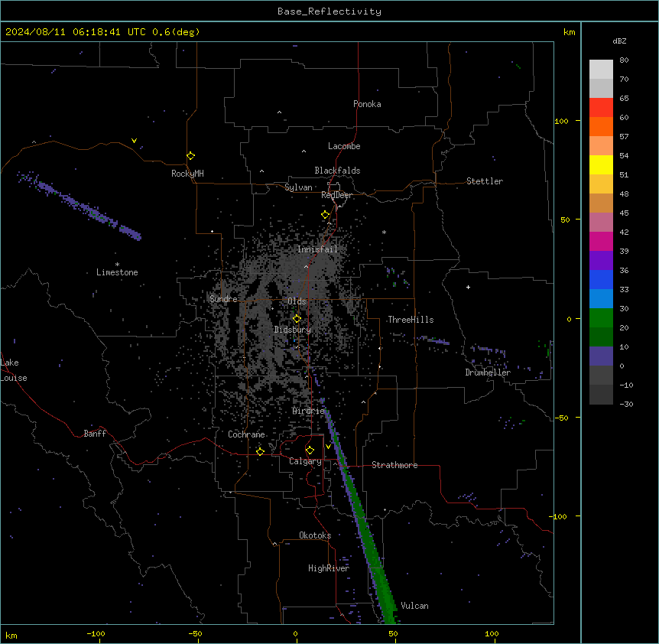Select the slate blue 10-0 dBZ legend swatch
Screen dimensions: 659x644
pyautogui.click(x=601, y=356)
